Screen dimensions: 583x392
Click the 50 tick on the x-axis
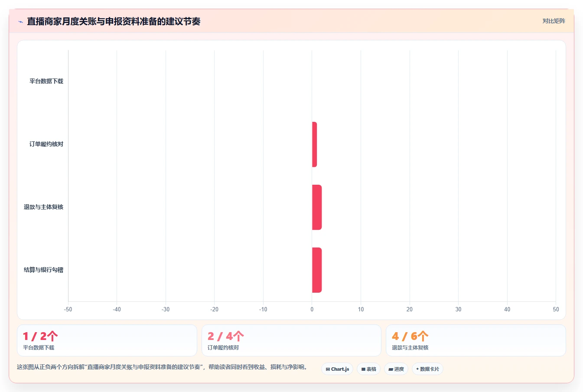(x=556, y=309)
